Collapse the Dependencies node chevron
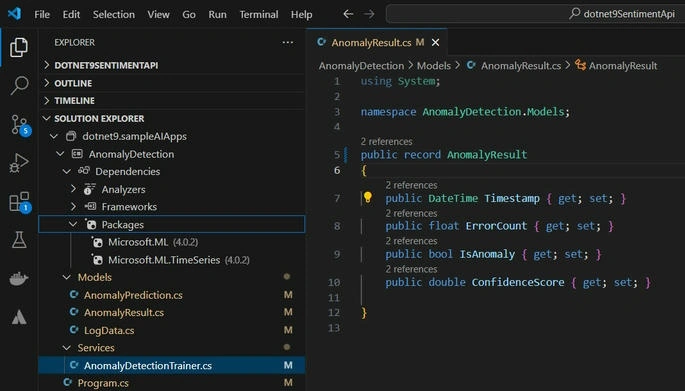This screenshot has width=685, height=391. coord(67,171)
